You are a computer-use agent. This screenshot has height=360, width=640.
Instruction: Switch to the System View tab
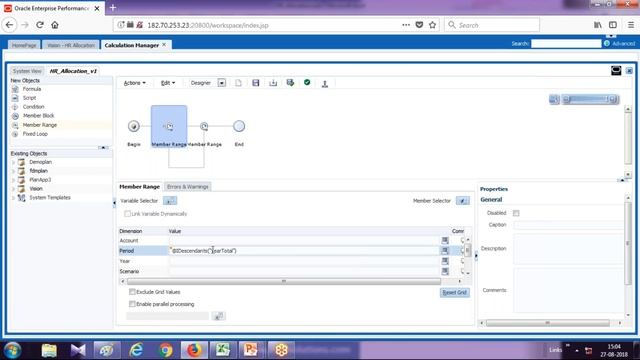click(x=27, y=71)
